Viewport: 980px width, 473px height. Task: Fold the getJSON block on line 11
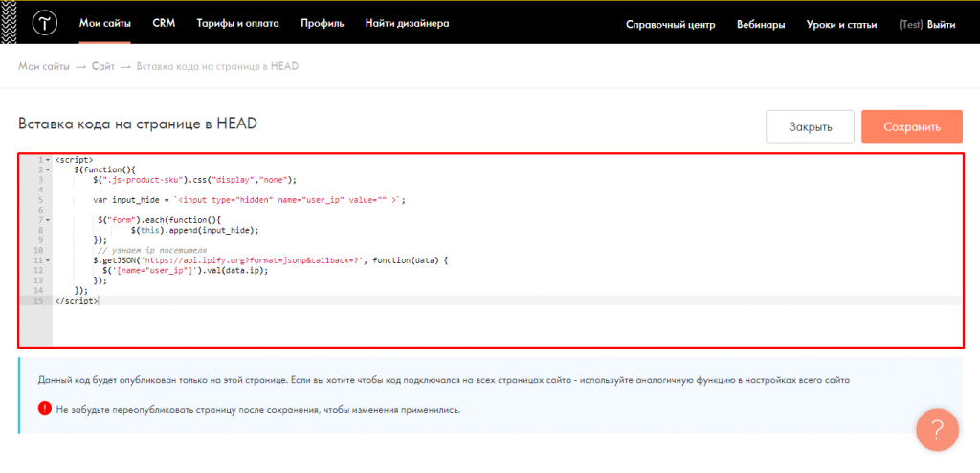point(48,260)
